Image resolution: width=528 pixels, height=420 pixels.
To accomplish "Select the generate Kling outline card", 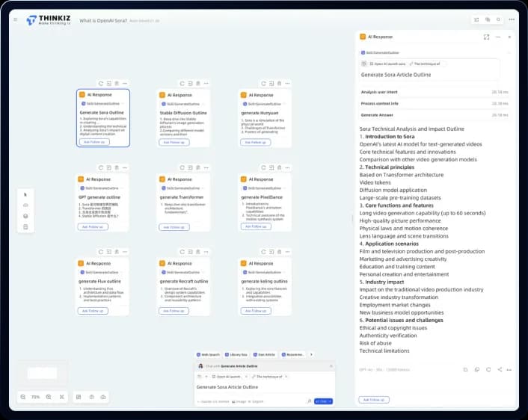I will (264, 286).
